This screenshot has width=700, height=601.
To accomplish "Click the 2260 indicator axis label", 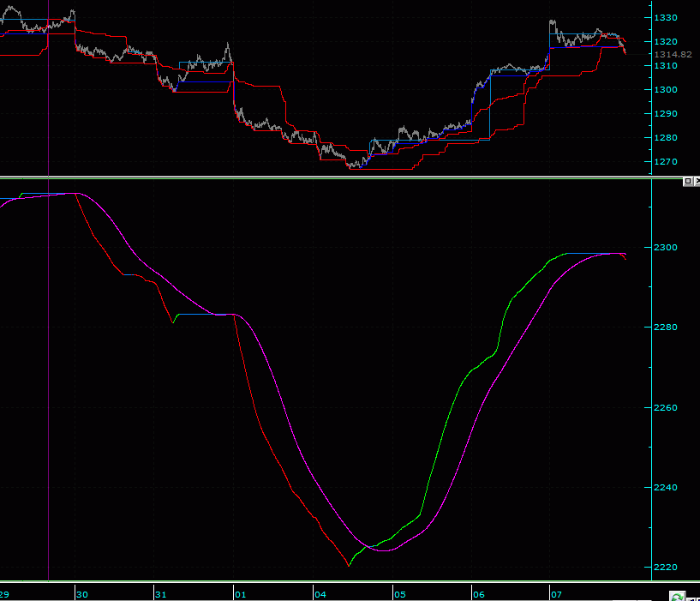I will coord(666,408).
